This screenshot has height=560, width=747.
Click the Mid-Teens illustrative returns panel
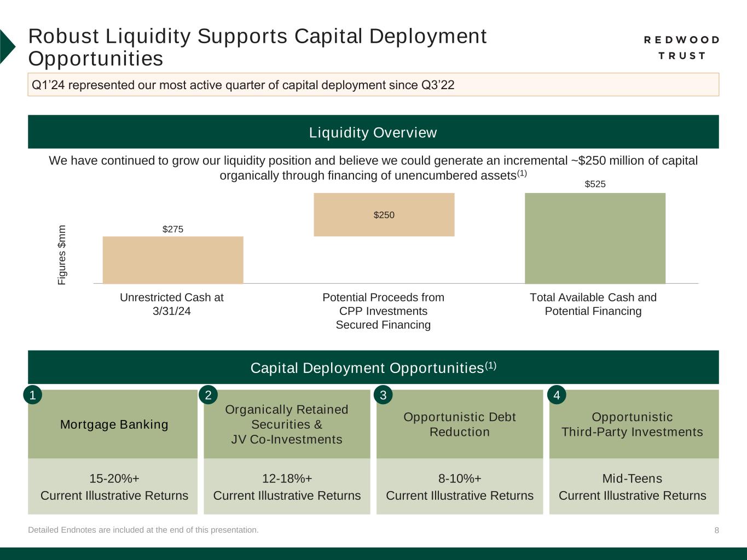click(x=633, y=487)
